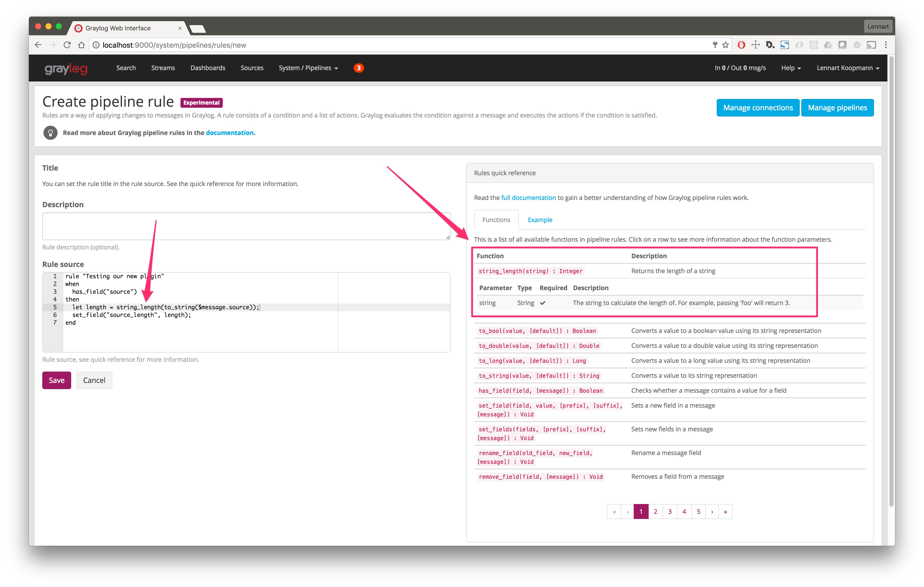
Task: Go to page 2 of functions
Action: click(x=655, y=511)
